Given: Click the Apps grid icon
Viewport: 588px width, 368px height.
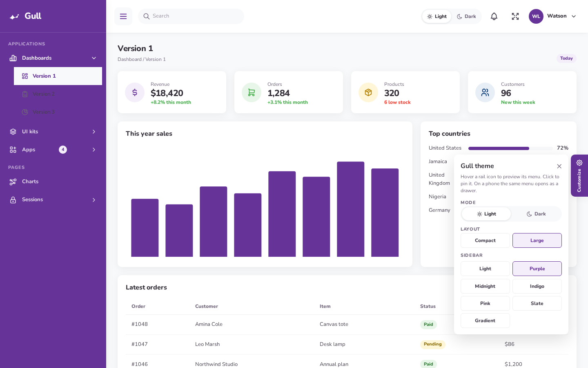Looking at the screenshot, I should (13, 150).
